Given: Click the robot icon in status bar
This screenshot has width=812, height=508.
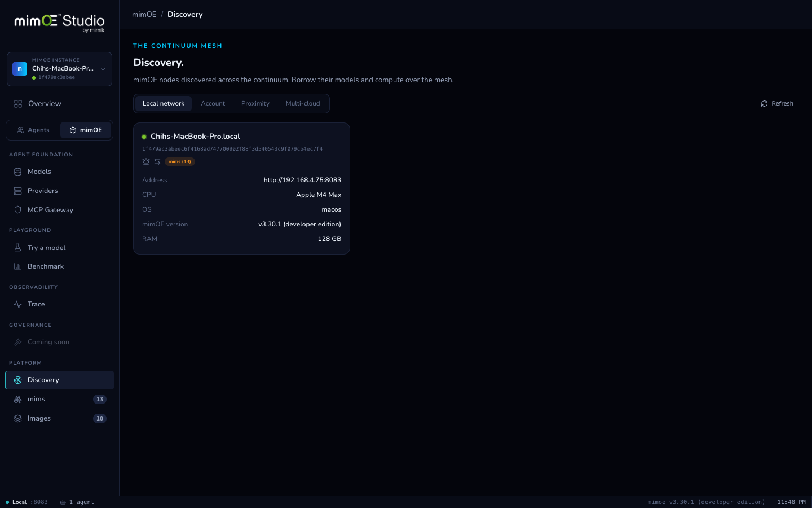Looking at the screenshot, I should pyautogui.click(x=63, y=502).
